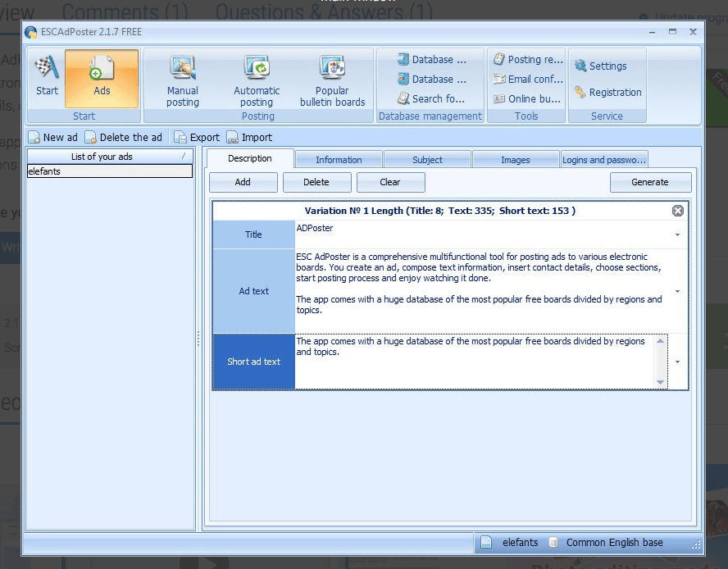The image size is (728, 569).
Task: Open the Posting re... tool
Action: click(528, 60)
